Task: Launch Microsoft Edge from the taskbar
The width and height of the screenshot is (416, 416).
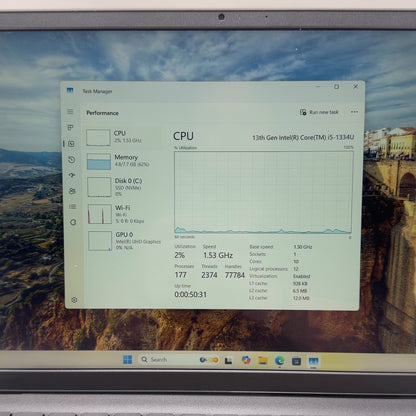Action: 280,360
